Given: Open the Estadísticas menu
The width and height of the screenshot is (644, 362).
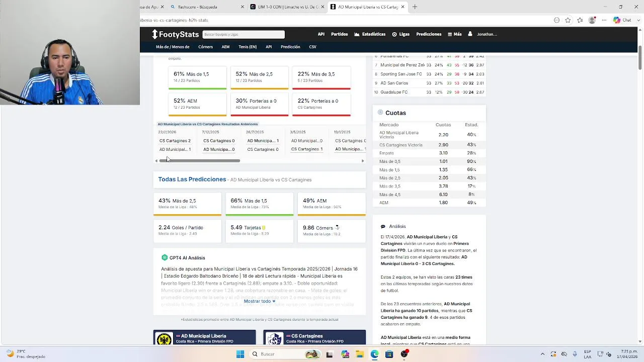Looking at the screenshot, I should tap(370, 34).
